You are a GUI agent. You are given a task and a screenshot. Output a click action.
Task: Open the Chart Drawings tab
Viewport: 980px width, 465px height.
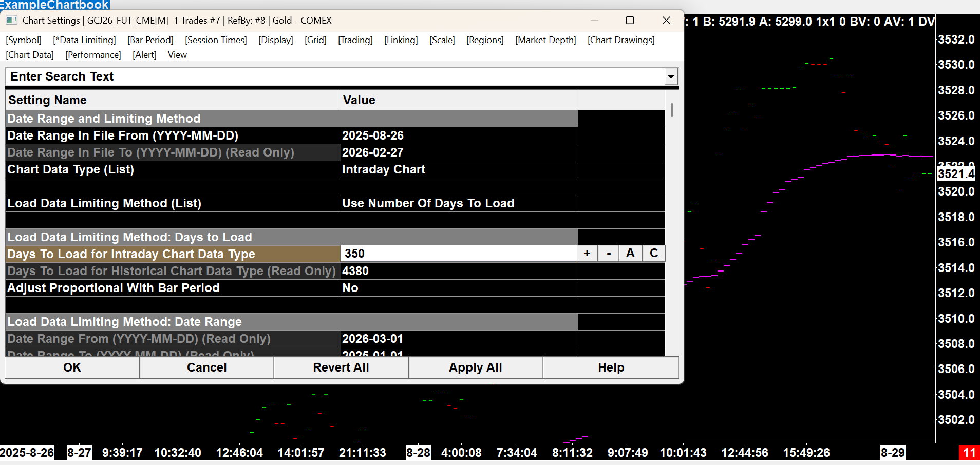(621, 40)
